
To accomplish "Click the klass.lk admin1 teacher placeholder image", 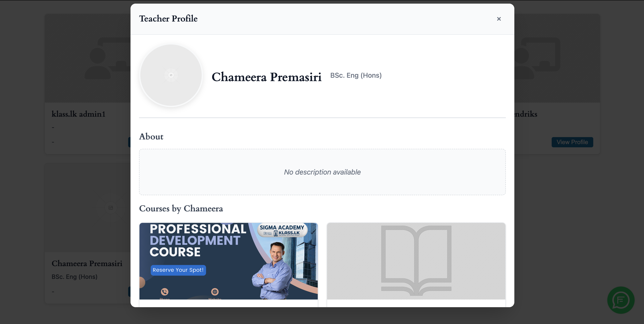I will (88, 58).
